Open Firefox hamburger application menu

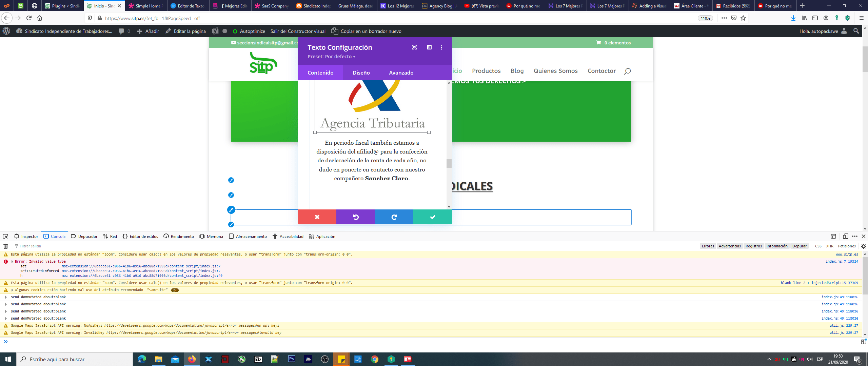point(861,18)
